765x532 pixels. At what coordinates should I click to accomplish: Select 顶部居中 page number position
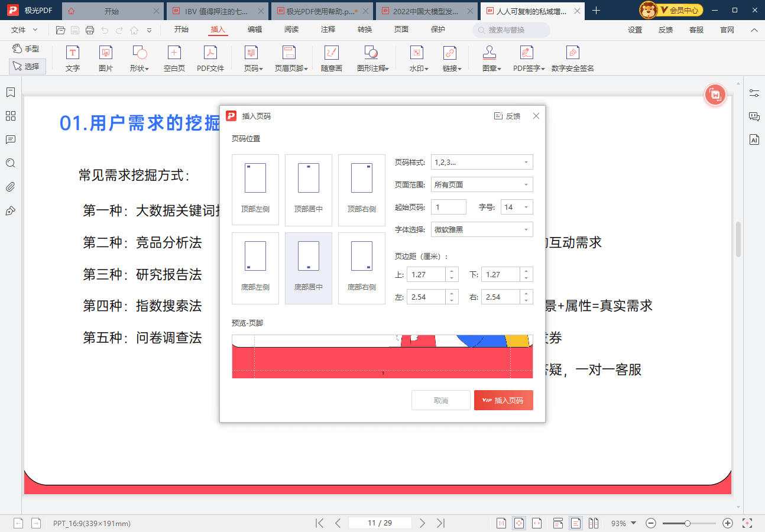(x=309, y=190)
